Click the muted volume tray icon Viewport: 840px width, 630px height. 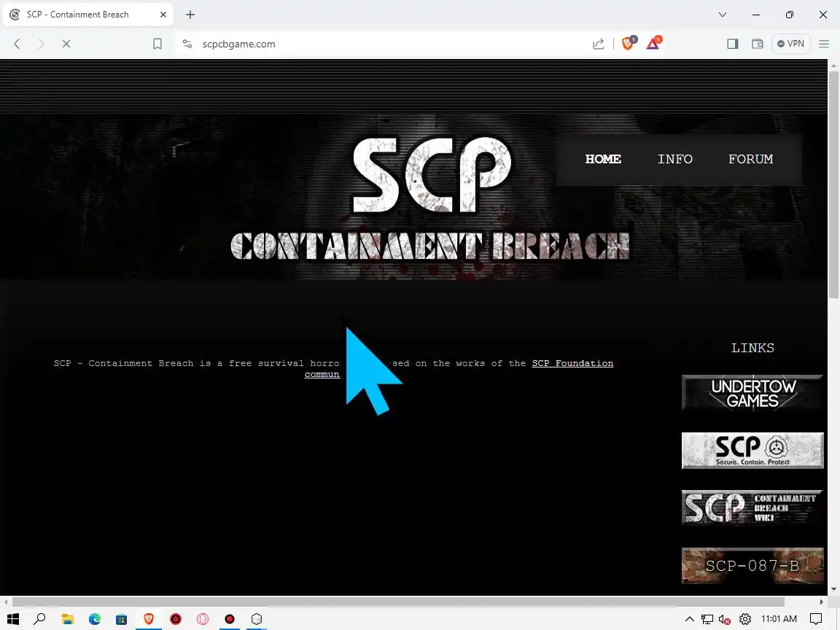[x=725, y=619]
